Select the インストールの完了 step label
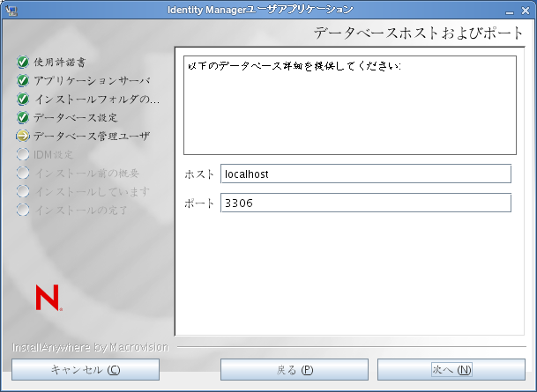The height and width of the screenshot is (392, 537). 81,210
